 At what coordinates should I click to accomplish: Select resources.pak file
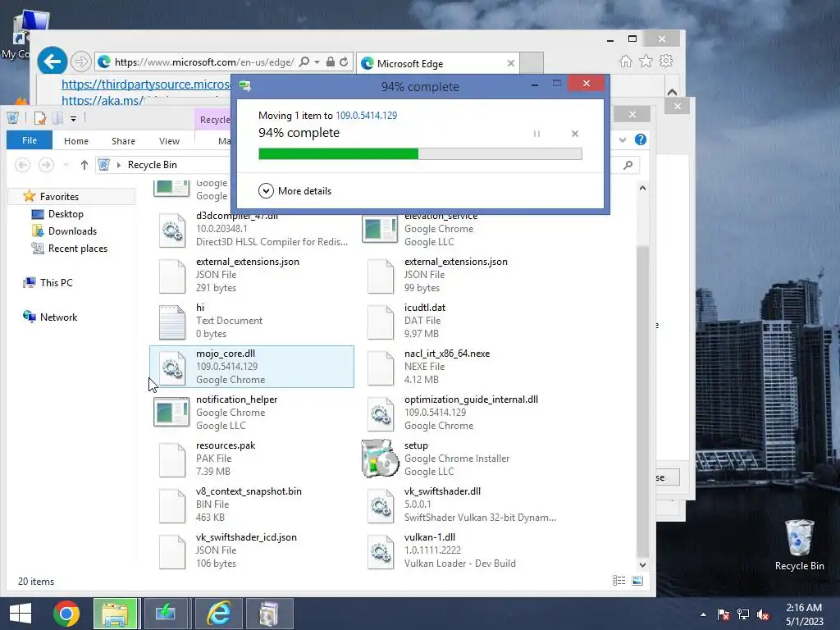click(252, 459)
